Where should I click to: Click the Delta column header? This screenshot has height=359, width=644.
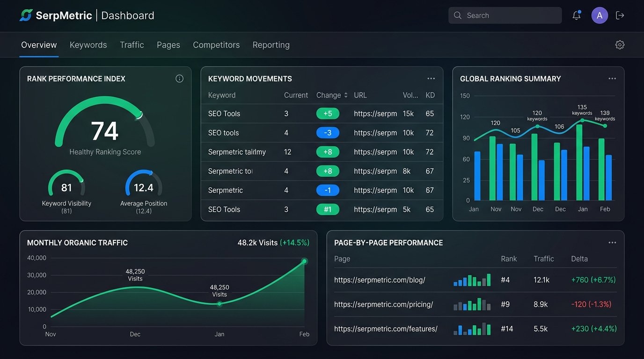pos(579,258)
